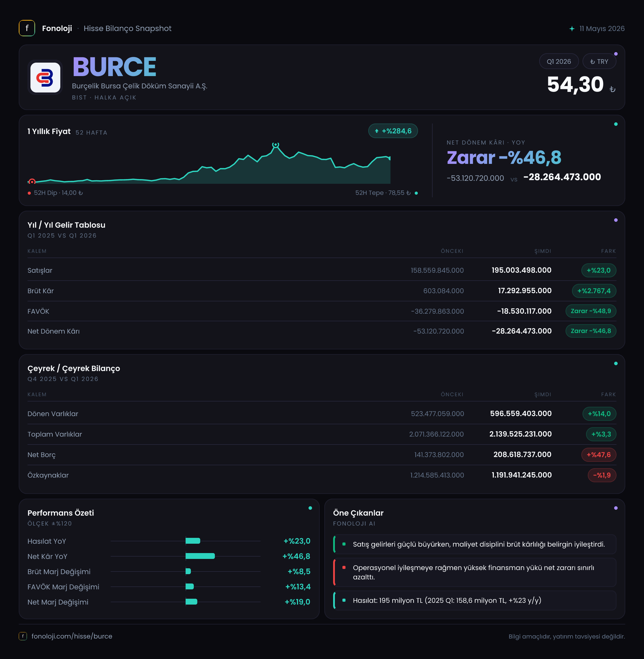The width and height of the screenshot is (644, 659).
Task: Click the red-marked highlight about finansman yükü
Action: click(x=475, y=572)
